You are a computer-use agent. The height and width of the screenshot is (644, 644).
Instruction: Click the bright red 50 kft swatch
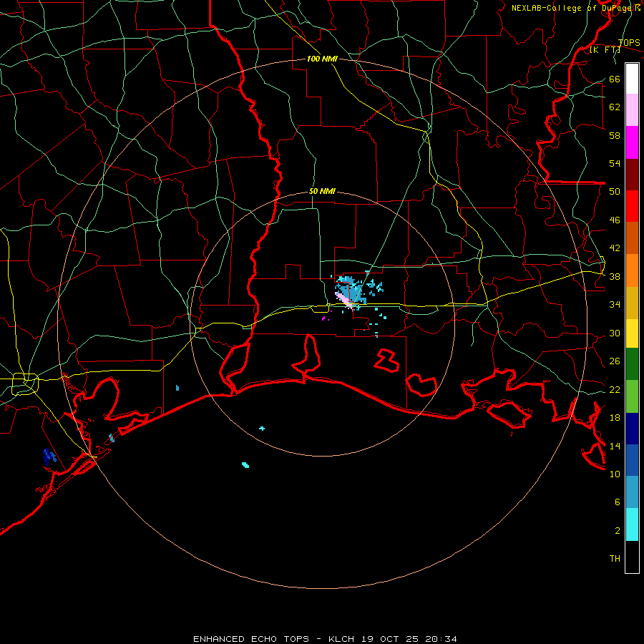(632, 206)
